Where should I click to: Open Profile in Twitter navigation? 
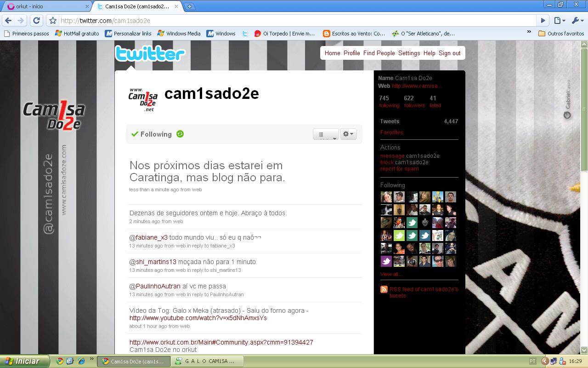click(x=351, y=53)
